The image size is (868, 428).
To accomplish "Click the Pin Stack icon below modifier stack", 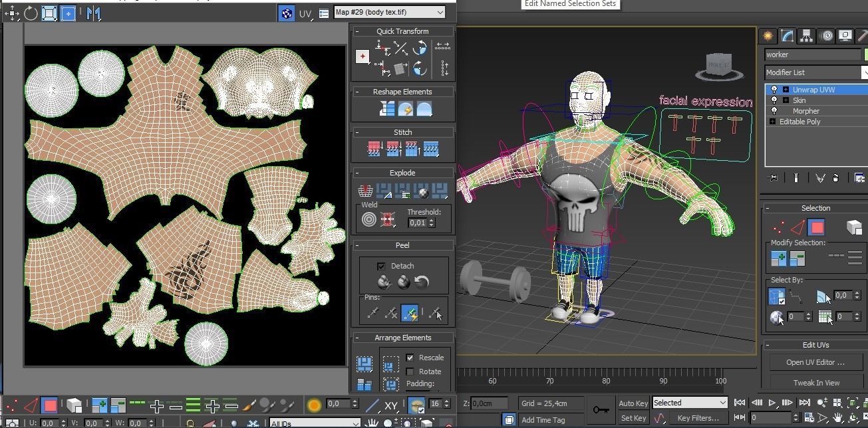I will click(x=773, y=177).
